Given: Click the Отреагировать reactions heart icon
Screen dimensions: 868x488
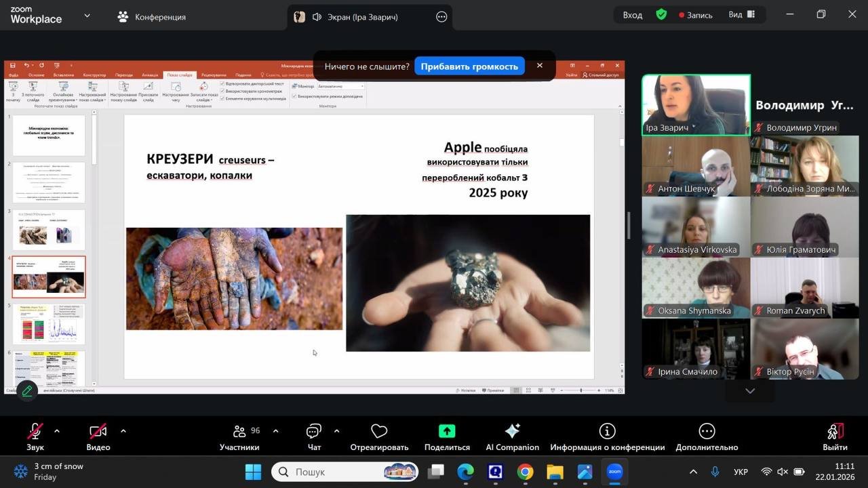Looking at the screenshot, I should tap(379, 432).
